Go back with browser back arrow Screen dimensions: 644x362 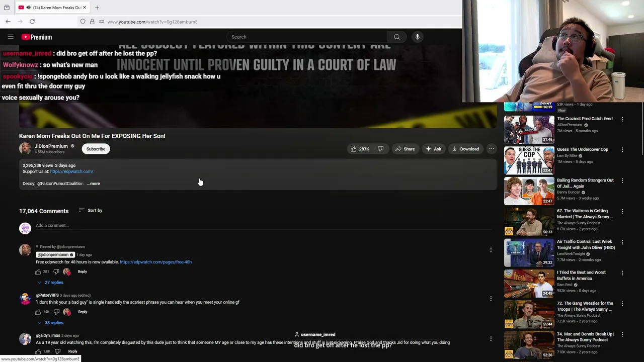(8, 22)
